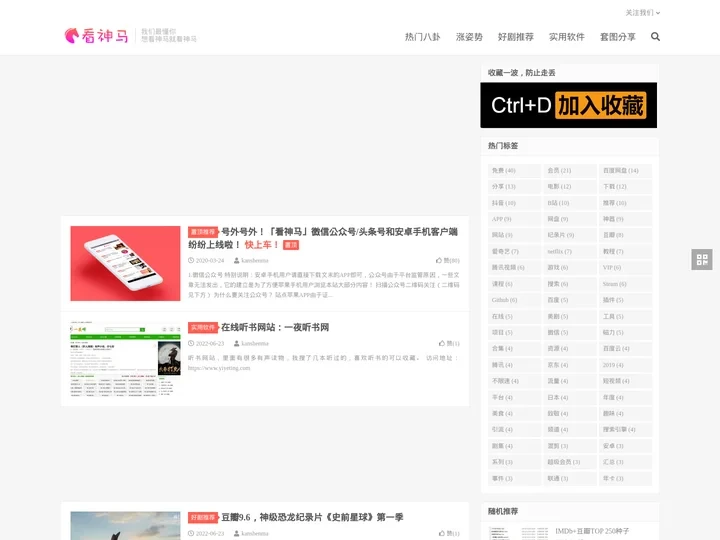Select the 安卓 (3) tag

625,446
